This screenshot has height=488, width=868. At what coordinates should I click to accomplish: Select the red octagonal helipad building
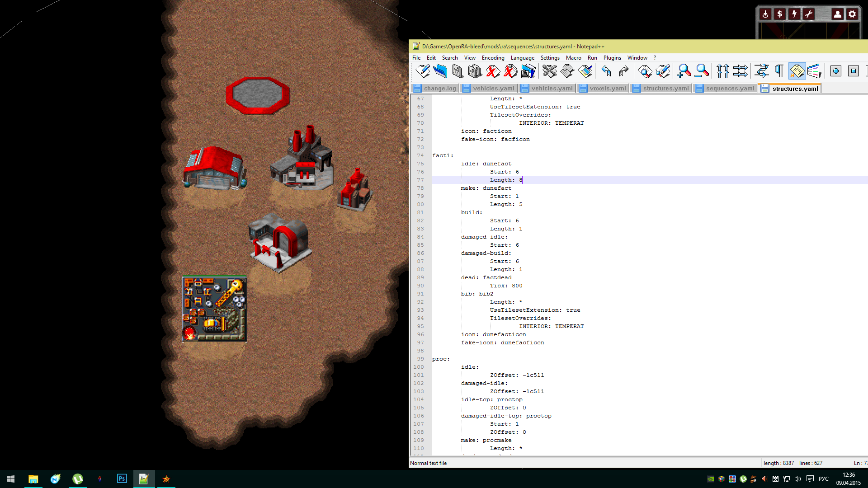coord(258,95)
